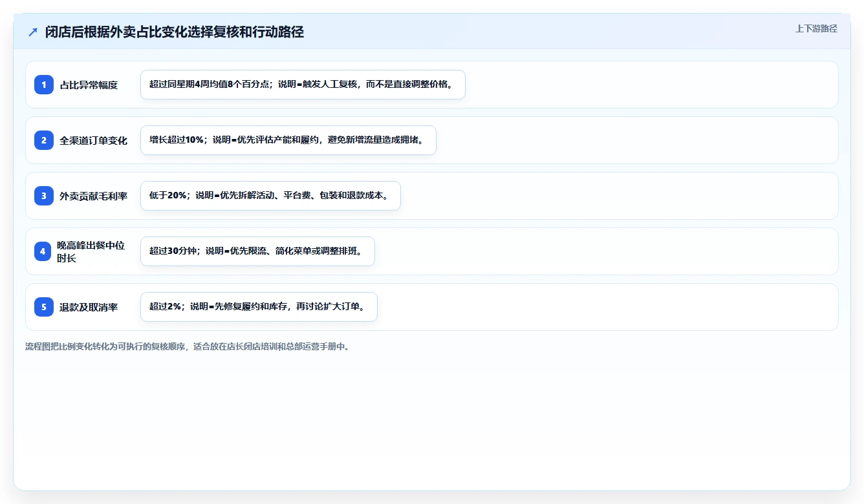864x504 pixels.
Task: Select the 全渠道订单变化 step label
Action: pos(94,140)
